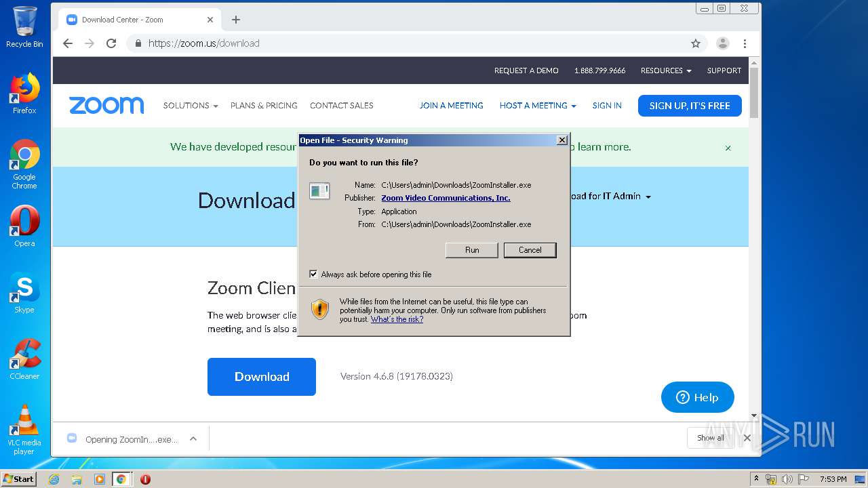This screenshot has width=868, height=488.
Task: Click the Opera taskbar icon
Action: tap(145, 479)
